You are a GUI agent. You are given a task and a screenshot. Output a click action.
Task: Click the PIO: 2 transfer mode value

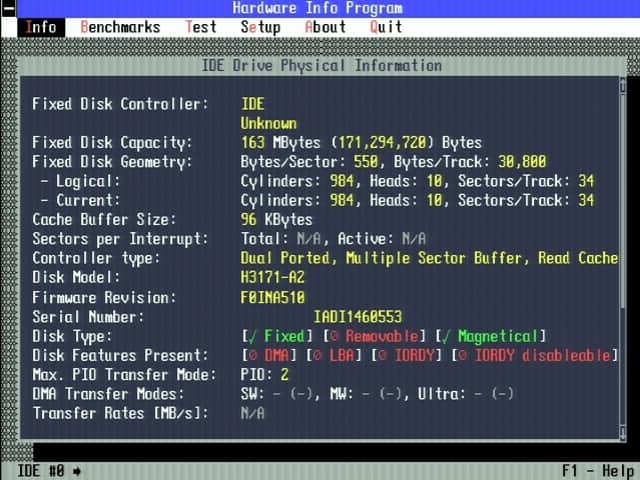[x=264, y=375]
